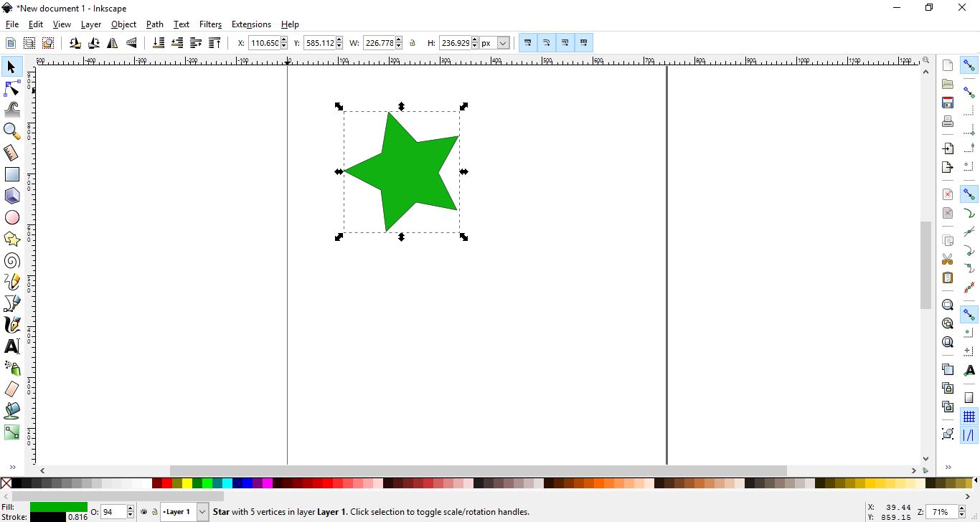
Task: Expand hidden toolbox tools chevron
Action: click(12, 468)
